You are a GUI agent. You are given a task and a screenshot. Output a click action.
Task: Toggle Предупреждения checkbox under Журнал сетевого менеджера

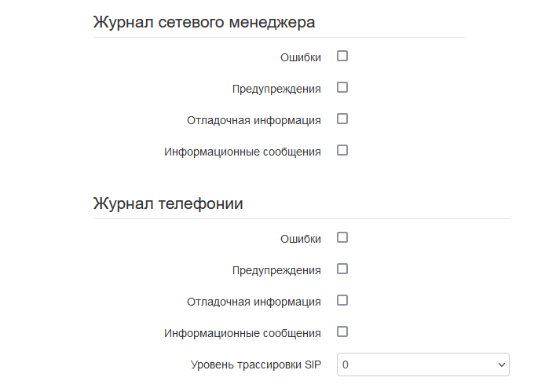342,88
